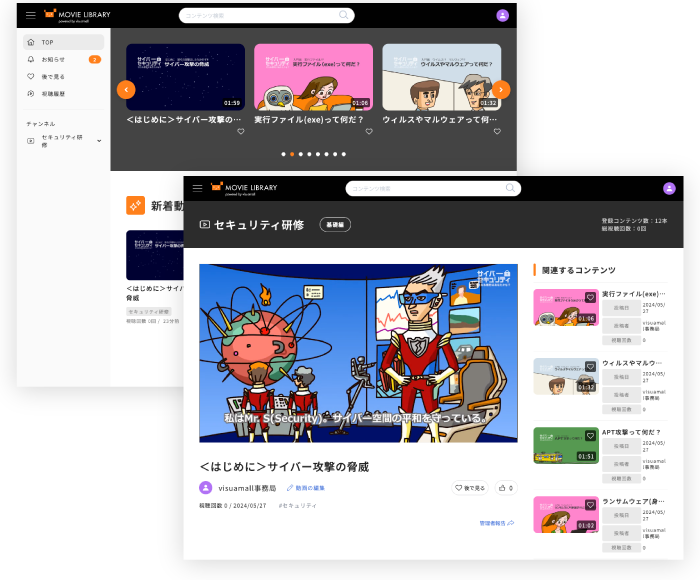This screenshot has height=580, width=700.
Task: Open user avatar in back window header
Action: [502, 16]
